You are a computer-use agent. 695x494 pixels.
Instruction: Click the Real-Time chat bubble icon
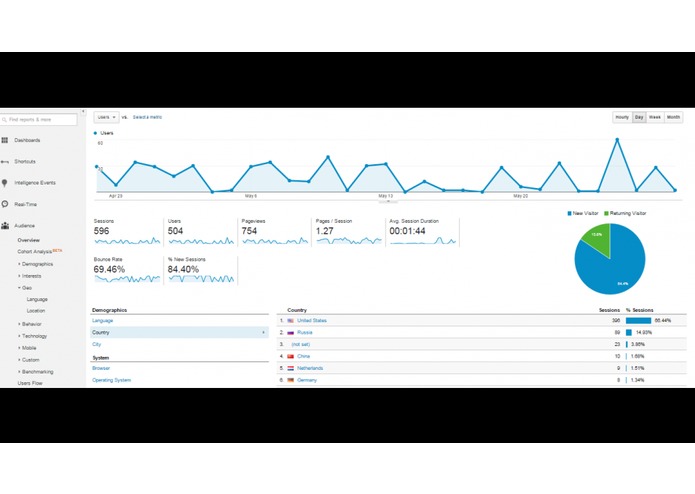tap(5, 204)
